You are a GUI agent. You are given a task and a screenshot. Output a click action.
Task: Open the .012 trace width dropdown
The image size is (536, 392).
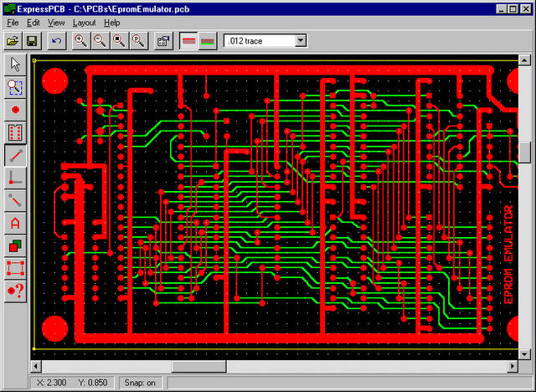pyautogui.click(x=301, y=40)
